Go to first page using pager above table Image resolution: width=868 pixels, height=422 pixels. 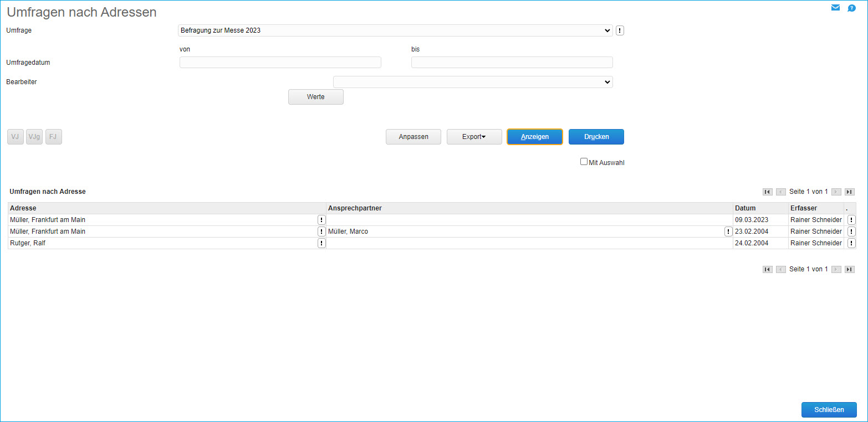pos(768,192)
